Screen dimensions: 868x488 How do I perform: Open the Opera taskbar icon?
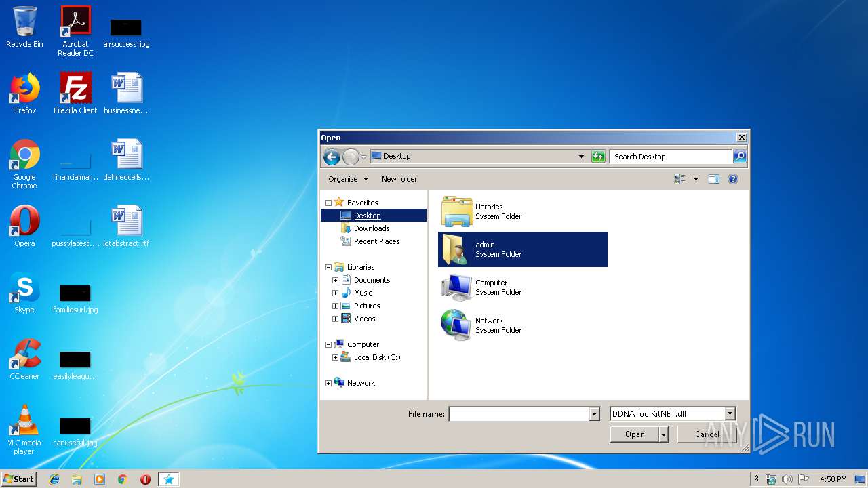pos(145,479)
